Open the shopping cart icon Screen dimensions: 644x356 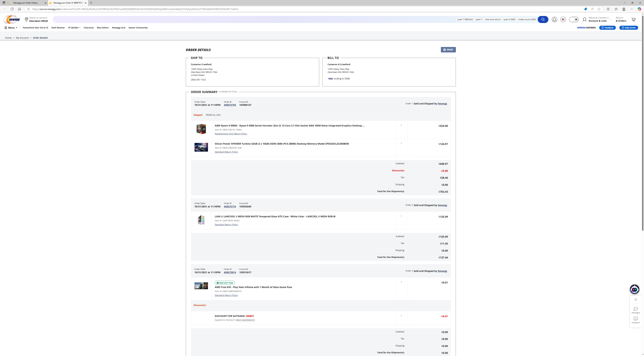[x=633, y=19]
